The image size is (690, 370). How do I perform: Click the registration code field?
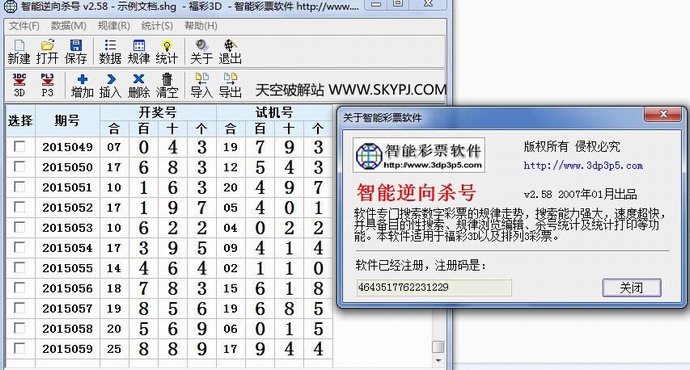[x=434, y=287]
